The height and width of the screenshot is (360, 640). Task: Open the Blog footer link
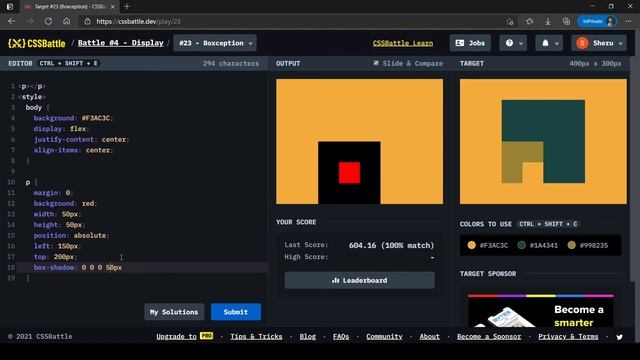[x=308, y=337]
